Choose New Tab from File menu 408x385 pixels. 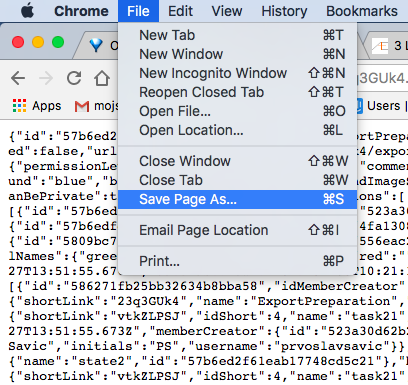[237, 35]
